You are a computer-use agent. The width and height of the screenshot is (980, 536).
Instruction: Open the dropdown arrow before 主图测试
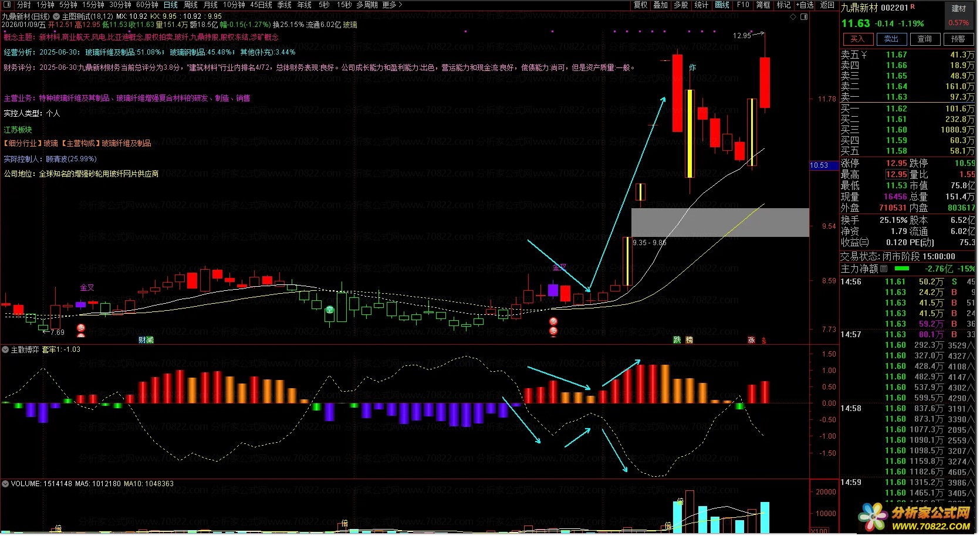pyautogui.click(x=56, y=16)
